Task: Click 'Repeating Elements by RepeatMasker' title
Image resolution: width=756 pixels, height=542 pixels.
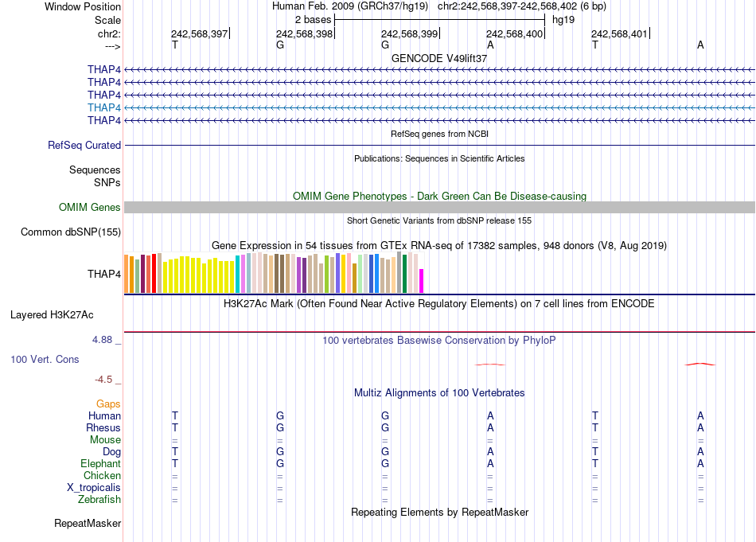Action: point(440,512)
